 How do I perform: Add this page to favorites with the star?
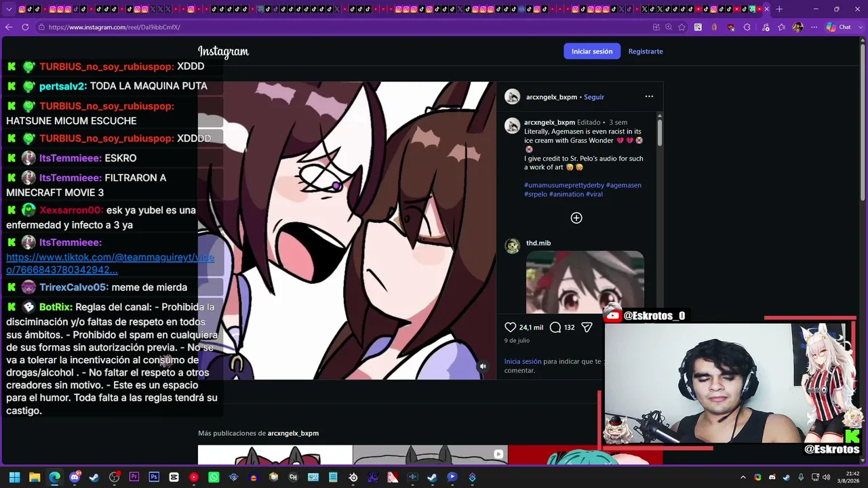click(x=682, y=27)
